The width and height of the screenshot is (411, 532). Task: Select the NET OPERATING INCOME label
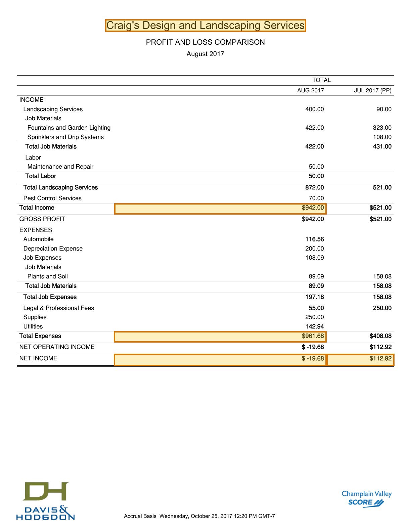click(57, 347)
